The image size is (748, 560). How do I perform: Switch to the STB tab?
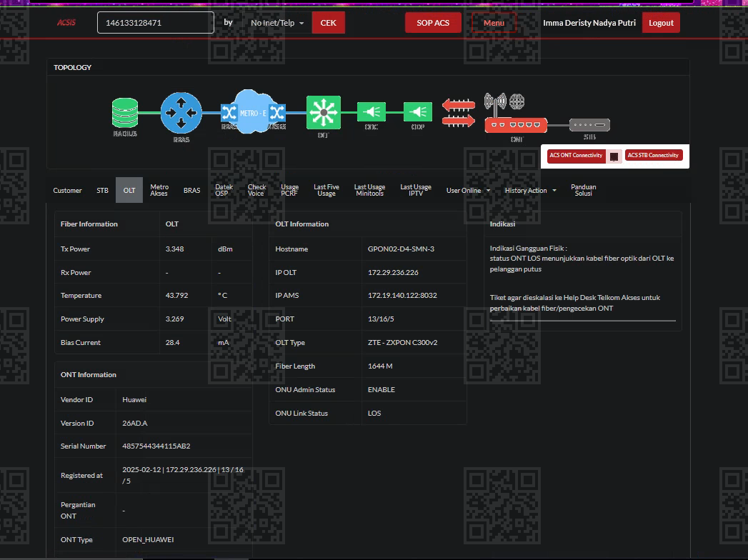[103, 190]
